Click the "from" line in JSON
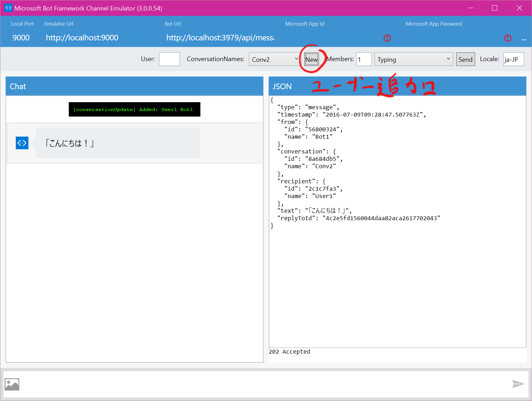Image resolution: width=532 pixels, height=401 pixels. (293, 122)
